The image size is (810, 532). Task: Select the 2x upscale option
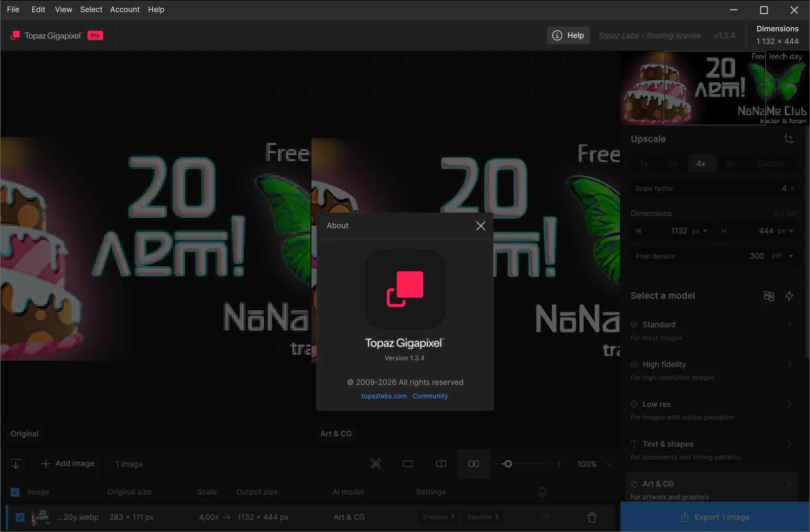pos(672,164)
